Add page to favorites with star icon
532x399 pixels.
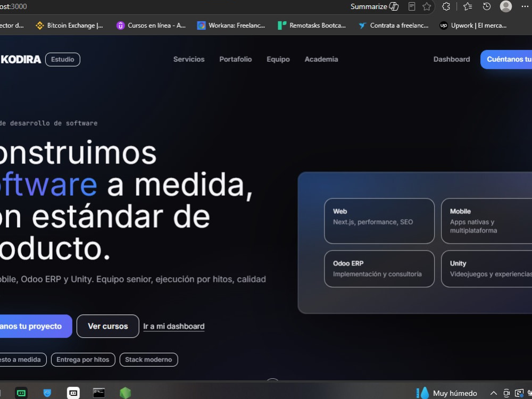(x=427, y=6)
